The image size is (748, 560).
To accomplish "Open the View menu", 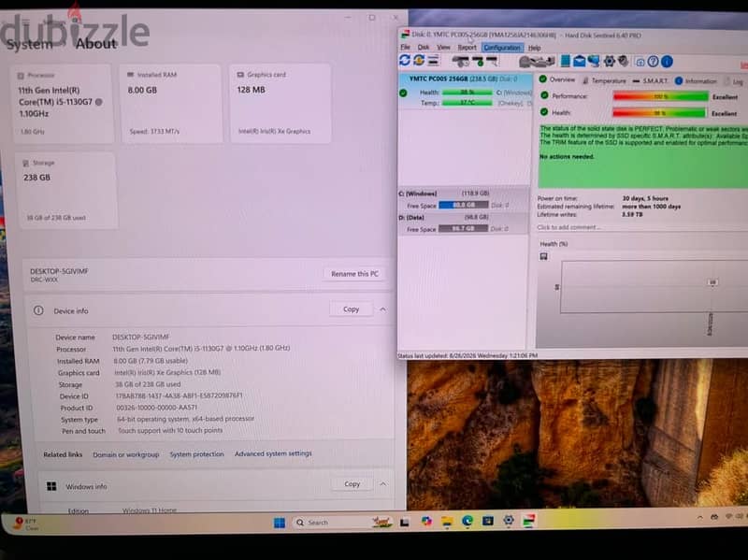I will click(443, 48).
